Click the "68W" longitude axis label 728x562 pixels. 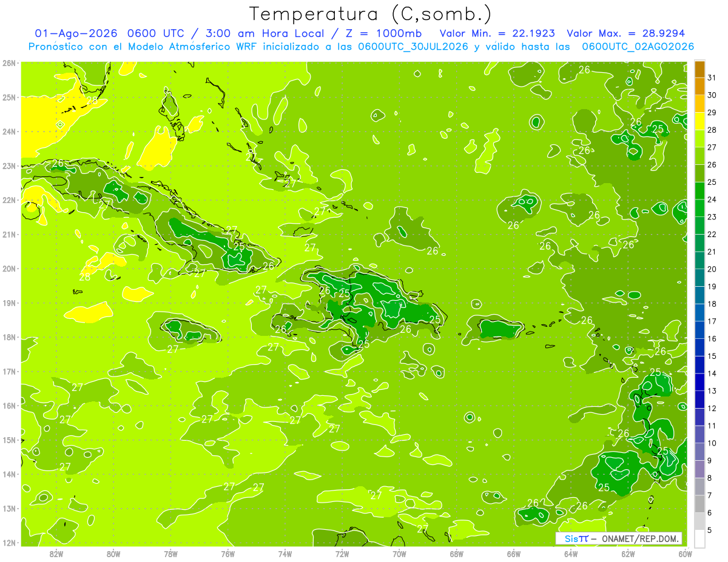tap(456, 554)
